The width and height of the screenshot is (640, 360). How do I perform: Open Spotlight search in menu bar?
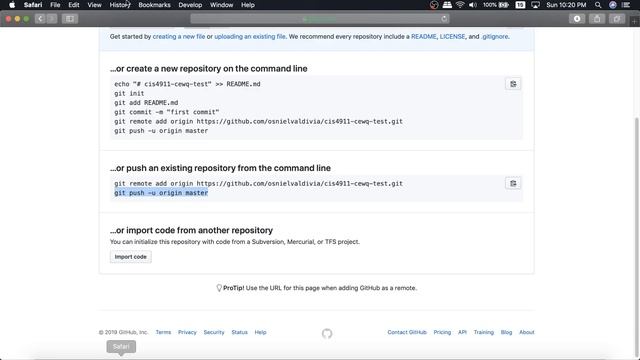coord(598,5)
